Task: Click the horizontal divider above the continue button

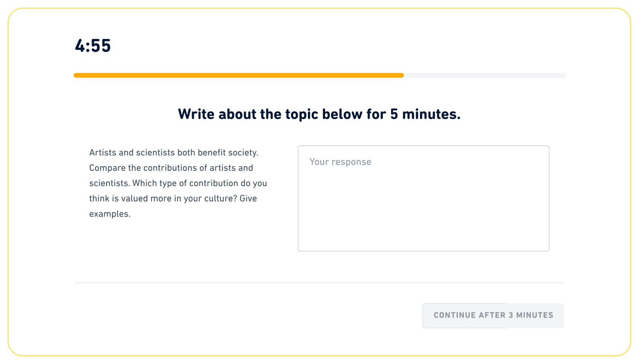Action: (x=319, y=283)
